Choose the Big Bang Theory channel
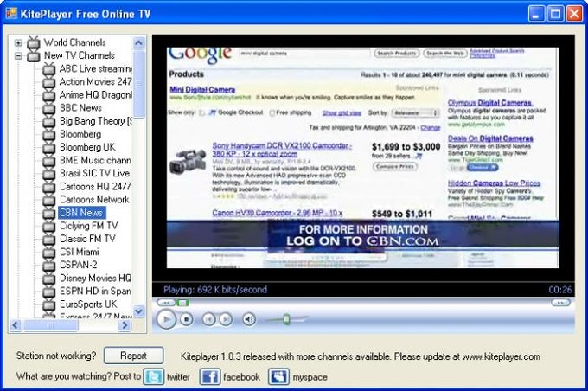Image resolution: width=588 pixels, height=391 pixels. [x=96, y=121]
